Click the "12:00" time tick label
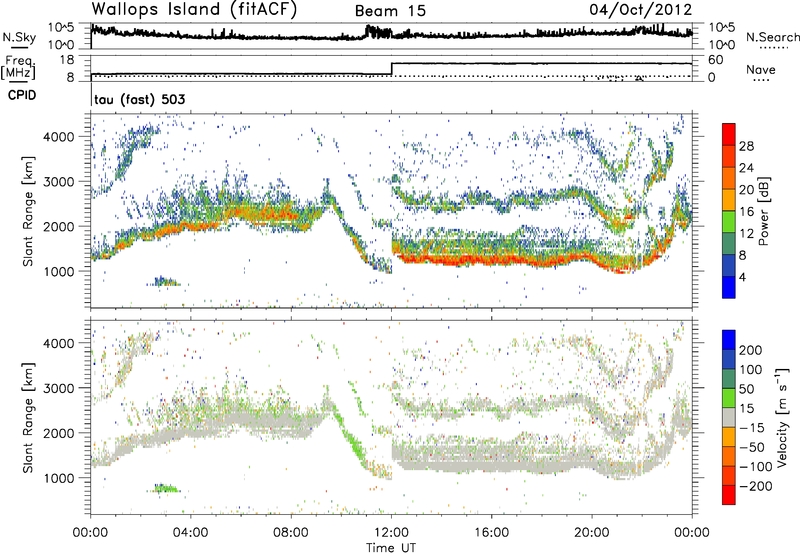800x554 pixels. 391,533
